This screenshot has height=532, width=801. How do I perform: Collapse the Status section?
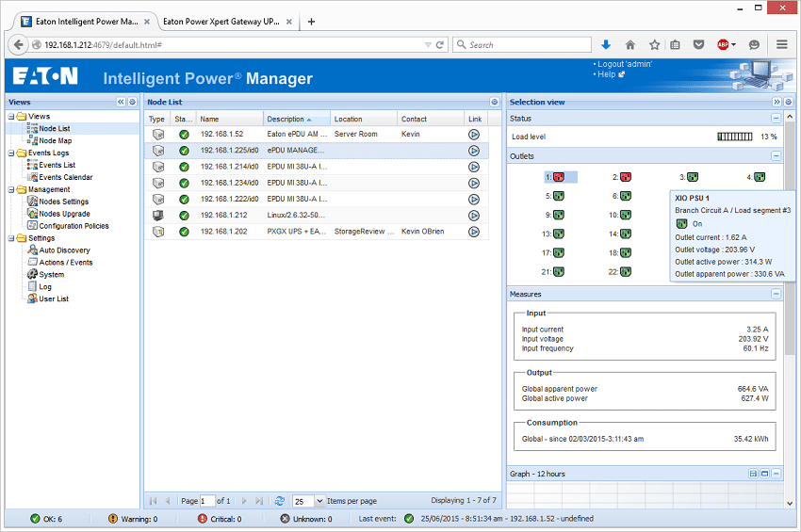coord(776,119)
